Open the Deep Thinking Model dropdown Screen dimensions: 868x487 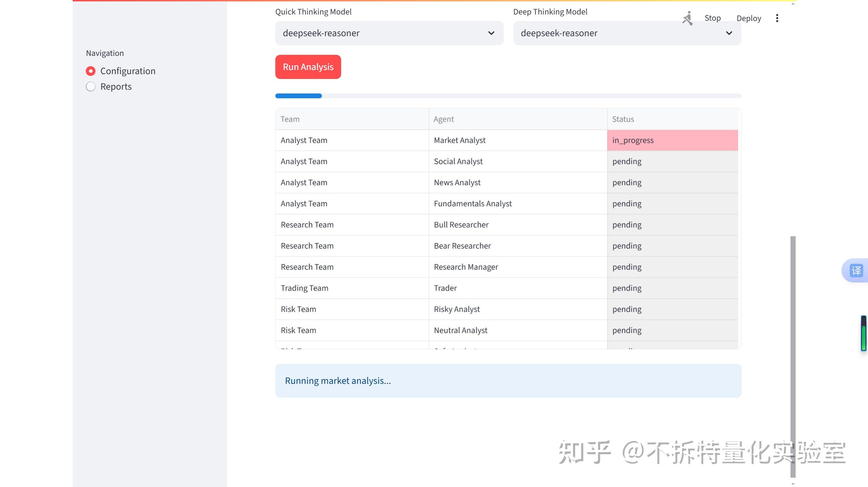point(626,33)
